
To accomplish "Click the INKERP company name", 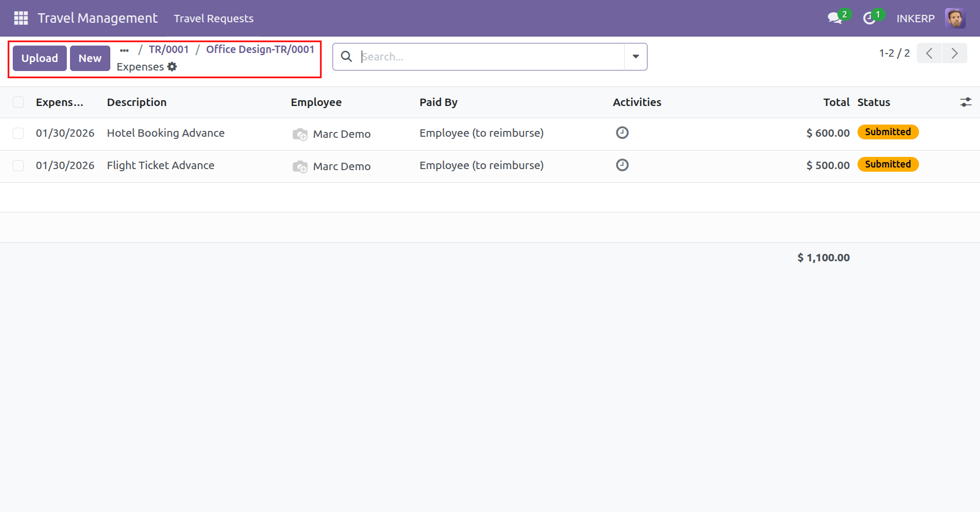I will tap(915, 19).
